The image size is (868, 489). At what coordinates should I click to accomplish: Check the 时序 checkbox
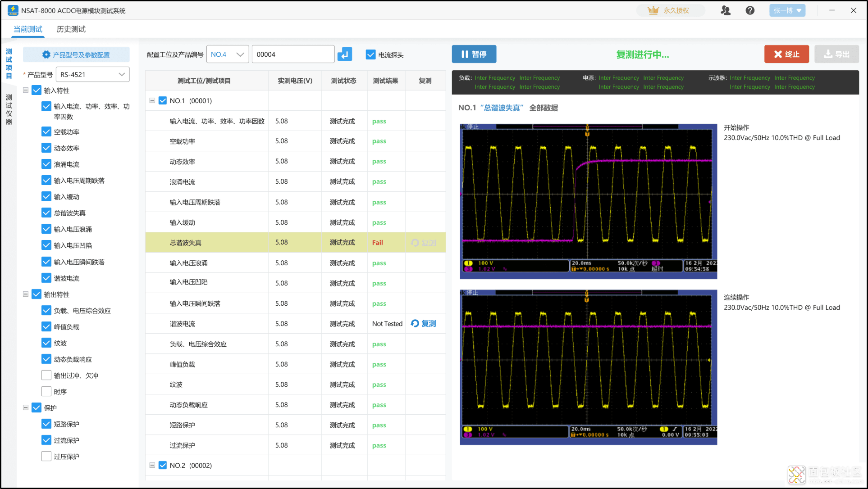tap(46, 392)
